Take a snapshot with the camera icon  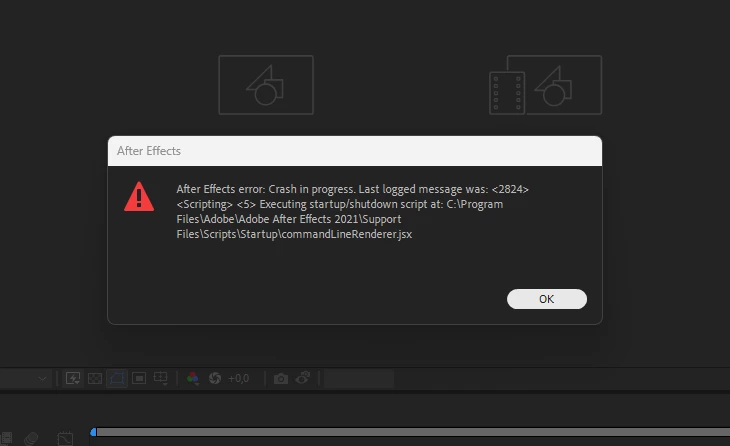[281, 378]
